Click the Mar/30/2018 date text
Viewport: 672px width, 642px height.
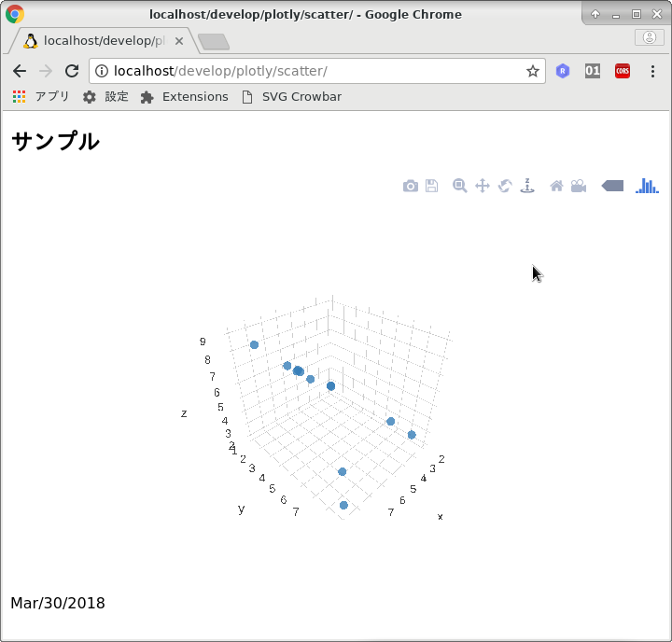pyautogui.click(x=58, y=603)
